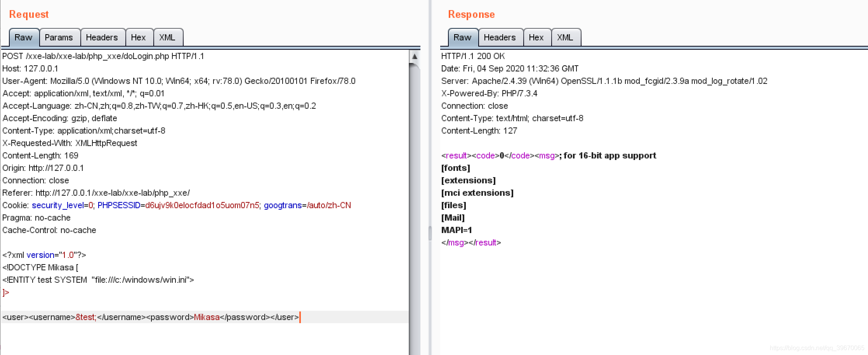Viewport: 868px width, 355px height.
Task: Click the [fonts] line in response
Action: (456, 168)
